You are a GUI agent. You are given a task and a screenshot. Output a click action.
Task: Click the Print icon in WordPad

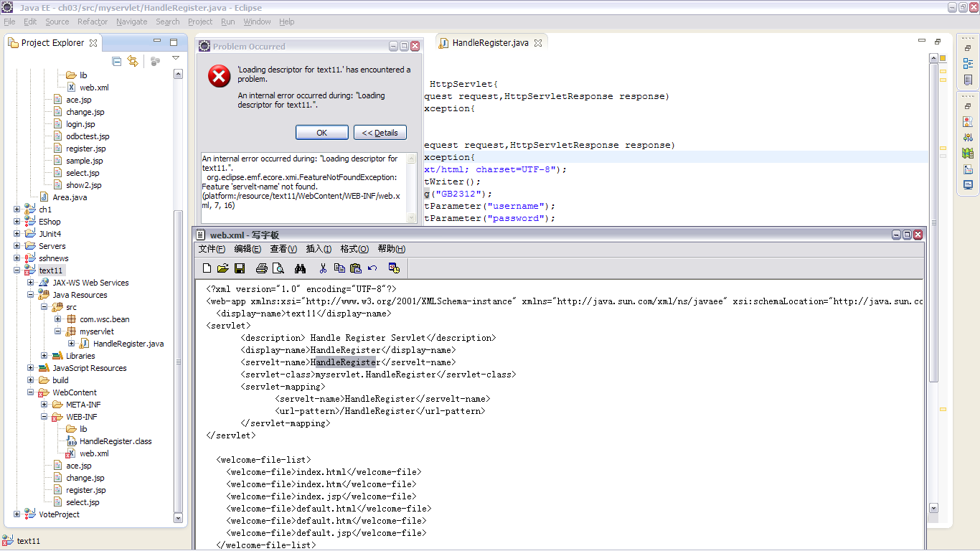coord(262,268)
